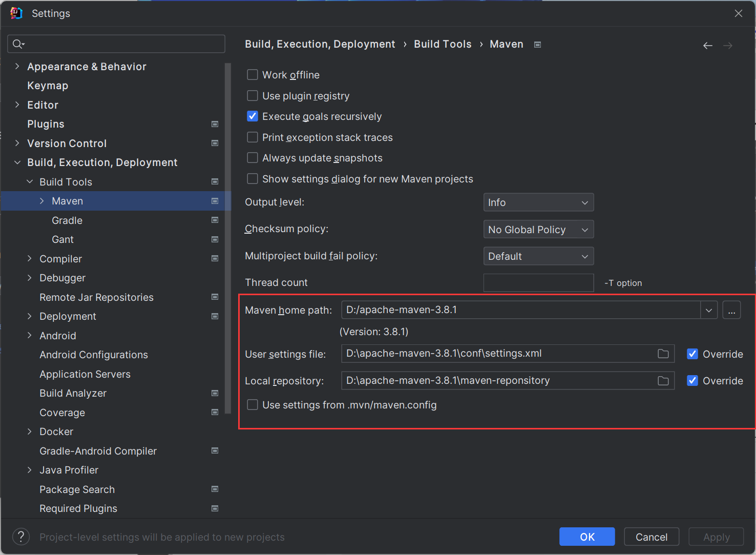This screenshot has width=756, height=555.
Task: Expand the Debugger node
Action: (30, 278)
